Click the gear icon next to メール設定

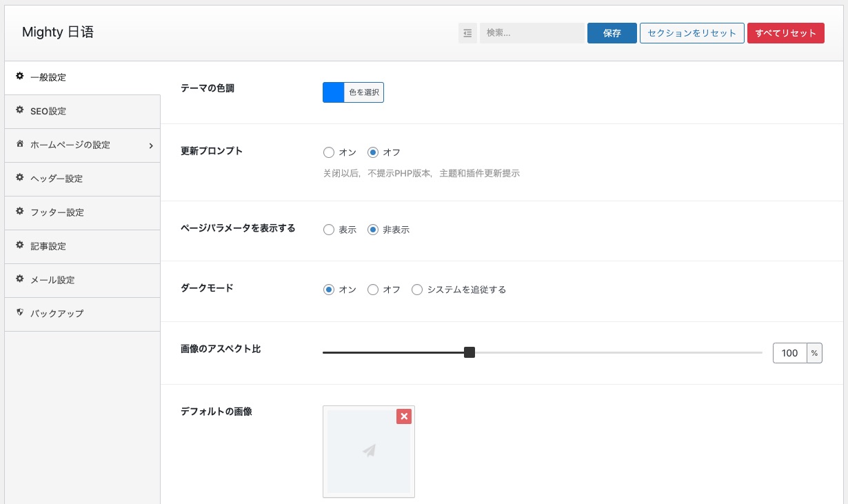point(20,279)
